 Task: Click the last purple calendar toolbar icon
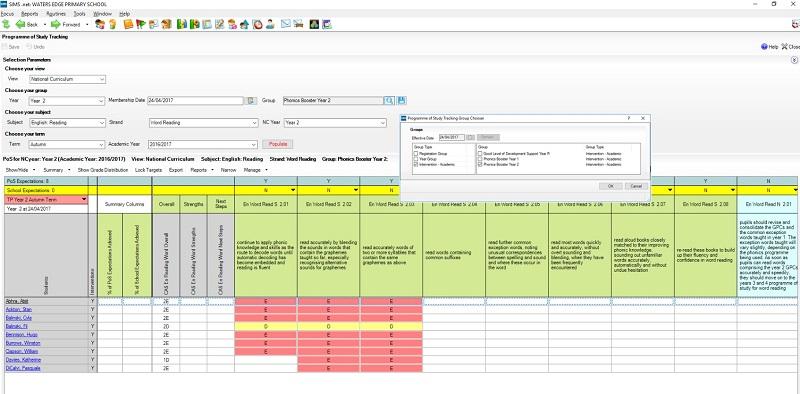pyautogui.click(x=327, y=24)
